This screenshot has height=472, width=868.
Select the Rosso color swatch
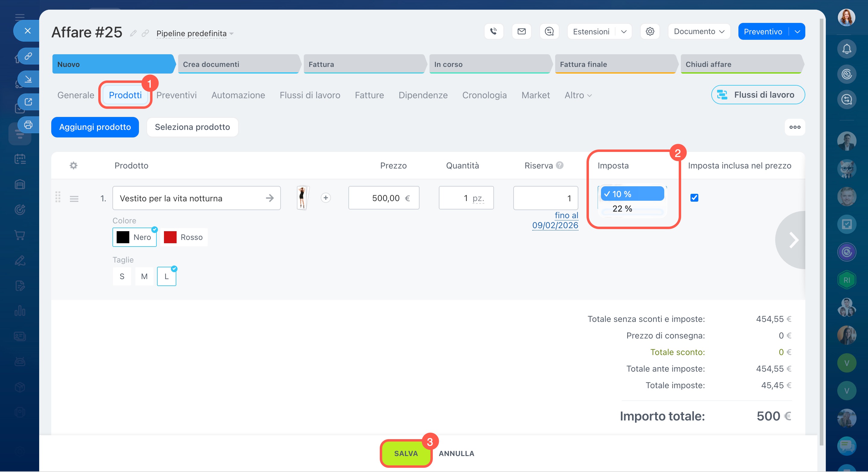point(184,237)
